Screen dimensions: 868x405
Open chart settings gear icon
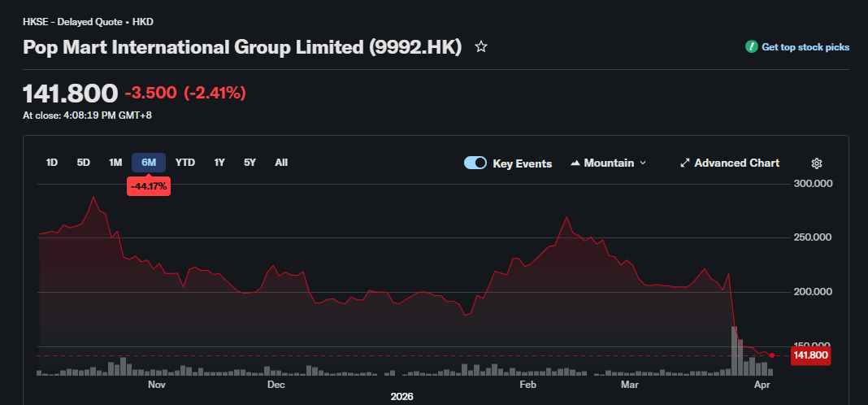click(817, 163)
